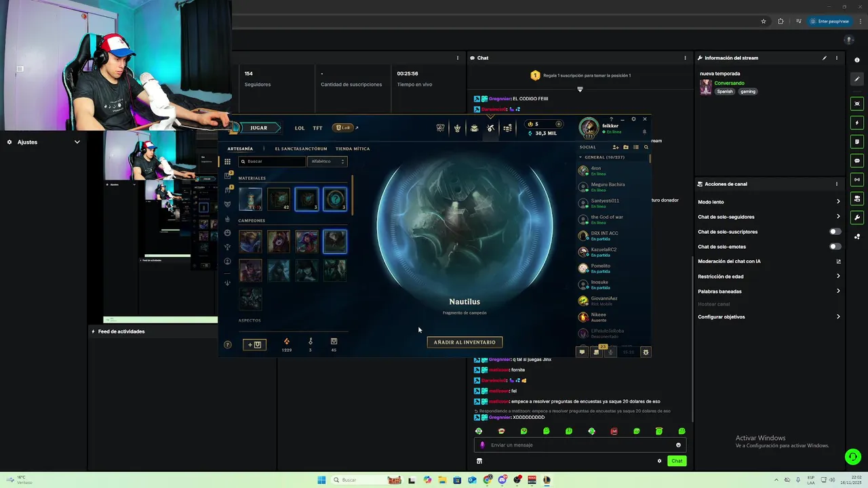Open the Loot (hammer) tab in League client
This screenshot has height=488, width=868.
(x=490, y=128)
